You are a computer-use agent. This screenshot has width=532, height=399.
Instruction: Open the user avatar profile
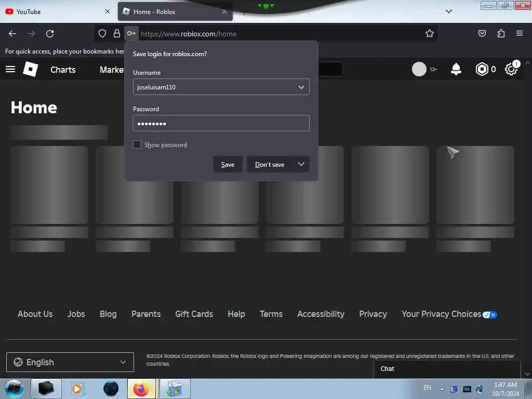[x=419, y=69]
